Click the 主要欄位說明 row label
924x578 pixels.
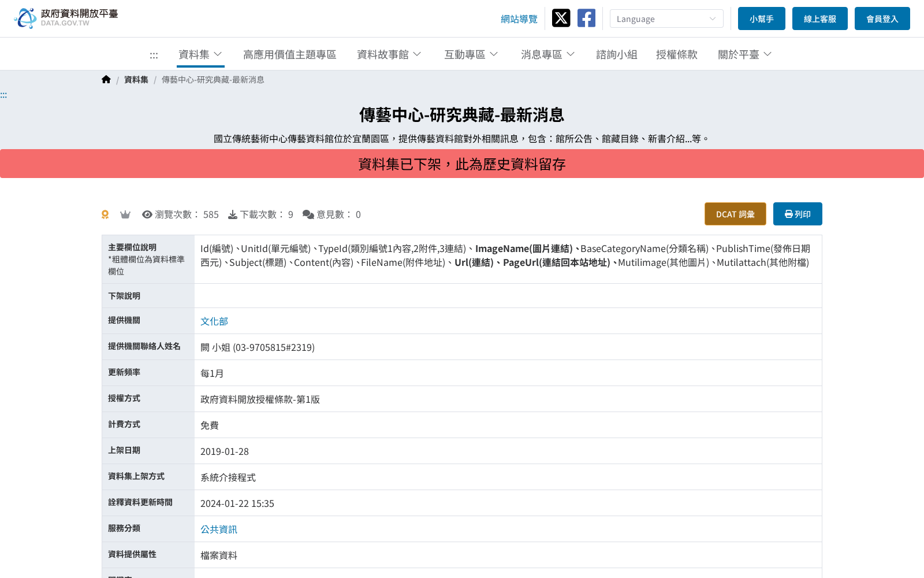coord(132,247)
